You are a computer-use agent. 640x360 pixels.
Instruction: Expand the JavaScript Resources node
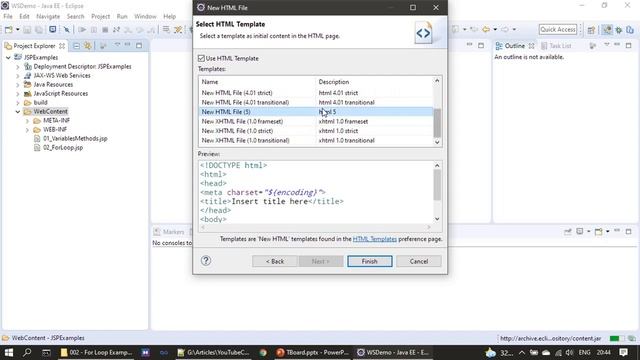point(18,93)
